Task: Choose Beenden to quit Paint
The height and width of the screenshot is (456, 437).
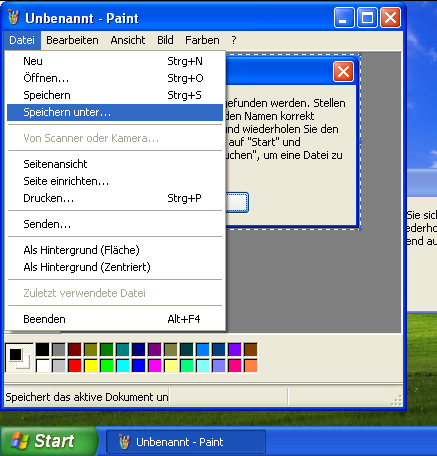Action: [115, 319]
